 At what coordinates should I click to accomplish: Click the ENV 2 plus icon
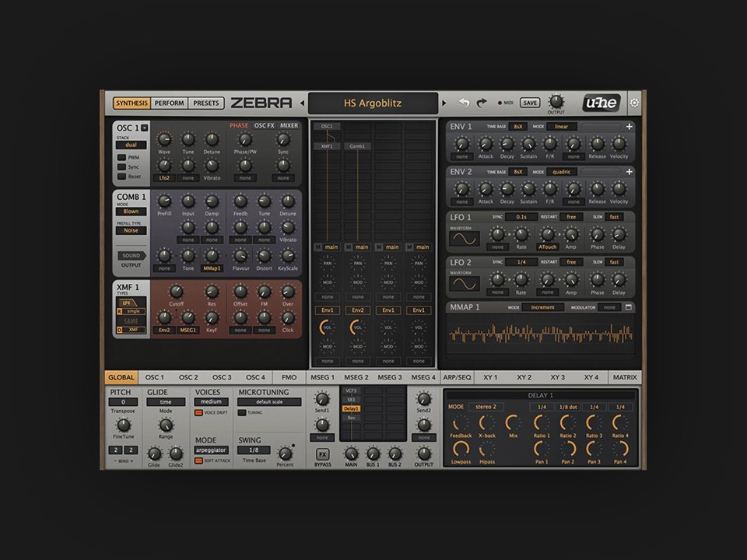pyautogui.click(x=630, y=172)
